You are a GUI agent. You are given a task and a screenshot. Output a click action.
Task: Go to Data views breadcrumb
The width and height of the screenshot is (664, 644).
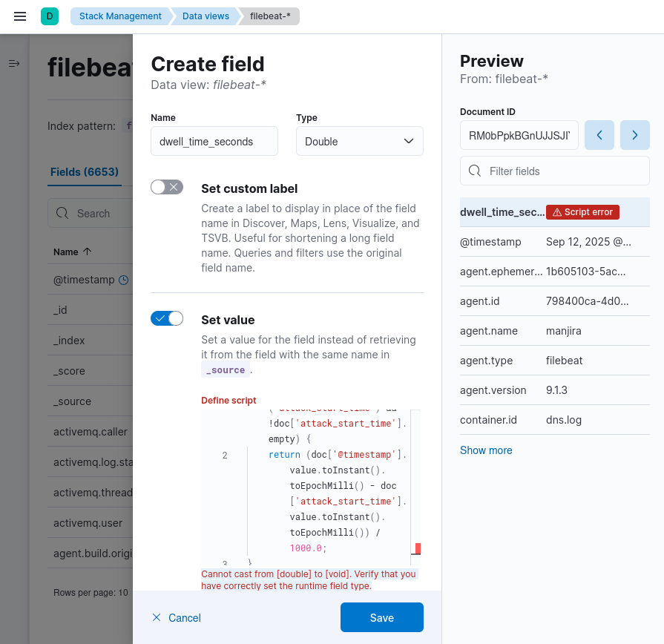coord(206,16)
